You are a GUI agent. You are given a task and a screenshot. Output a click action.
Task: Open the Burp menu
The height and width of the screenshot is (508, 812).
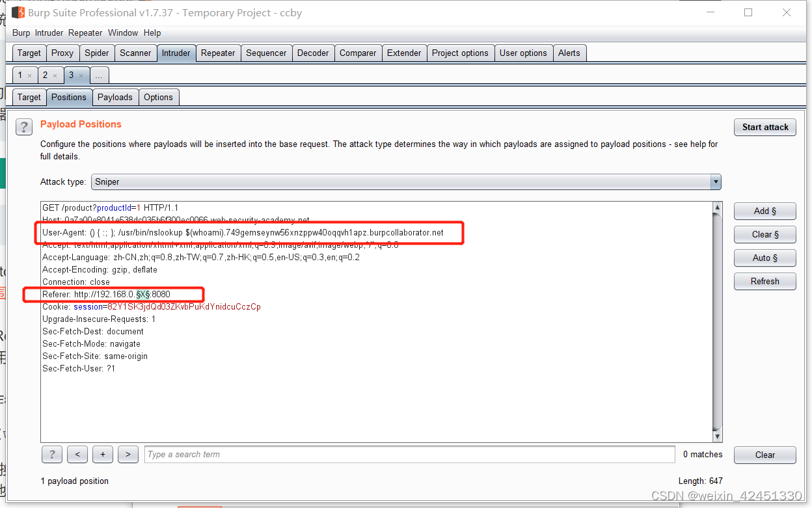coord(21,33)
